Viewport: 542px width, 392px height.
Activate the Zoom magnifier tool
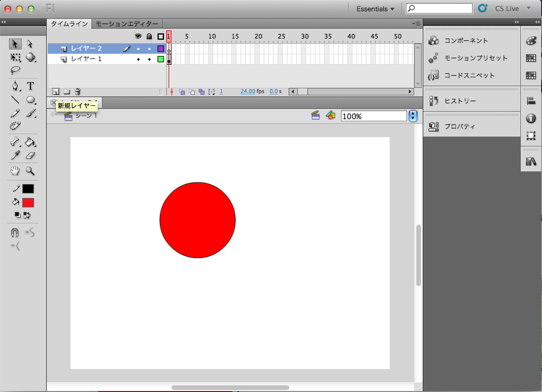[x=30, y=171]
